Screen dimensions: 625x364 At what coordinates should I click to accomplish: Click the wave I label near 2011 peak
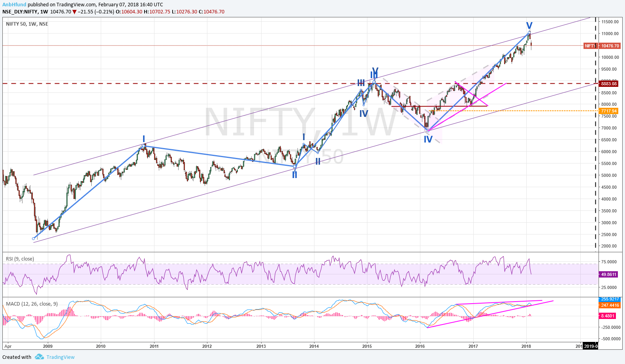click(x=144, y=139)
